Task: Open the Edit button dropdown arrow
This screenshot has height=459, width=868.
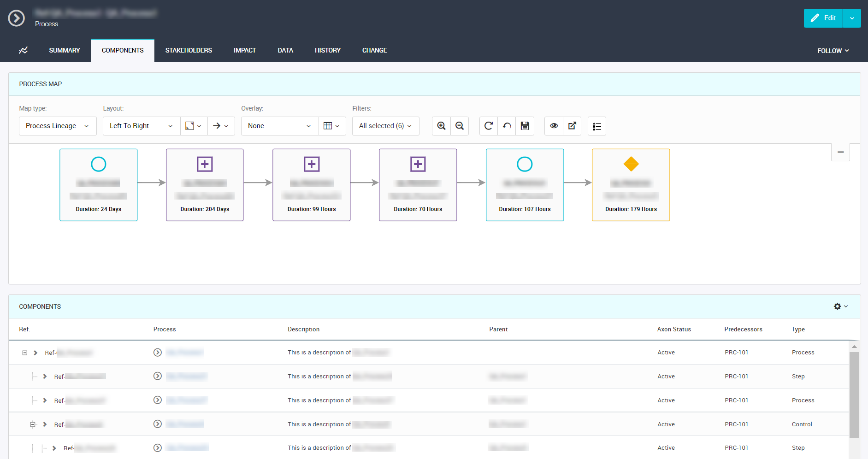Action: click(x=852, y=18)
